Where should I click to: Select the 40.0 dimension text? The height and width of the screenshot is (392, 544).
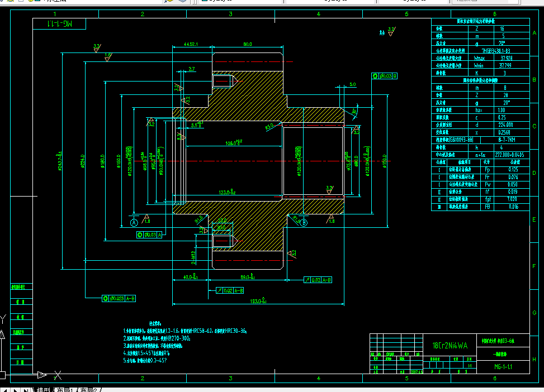(x=191, y=277)
